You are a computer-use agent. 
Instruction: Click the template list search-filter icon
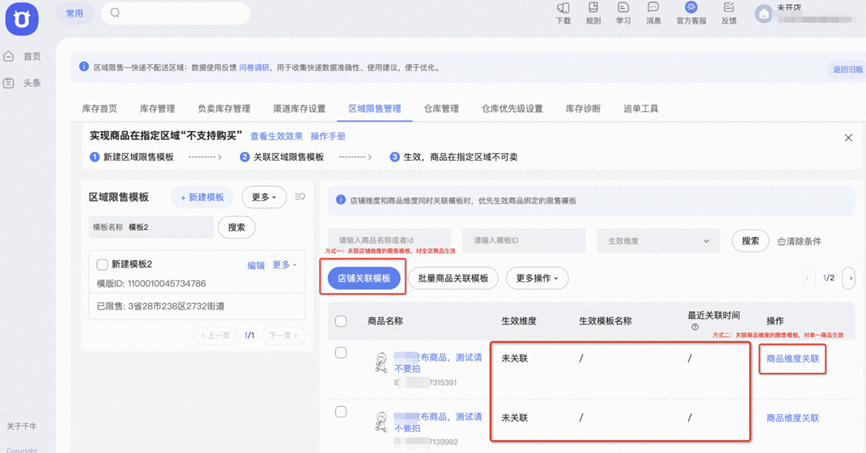[300, 197]
